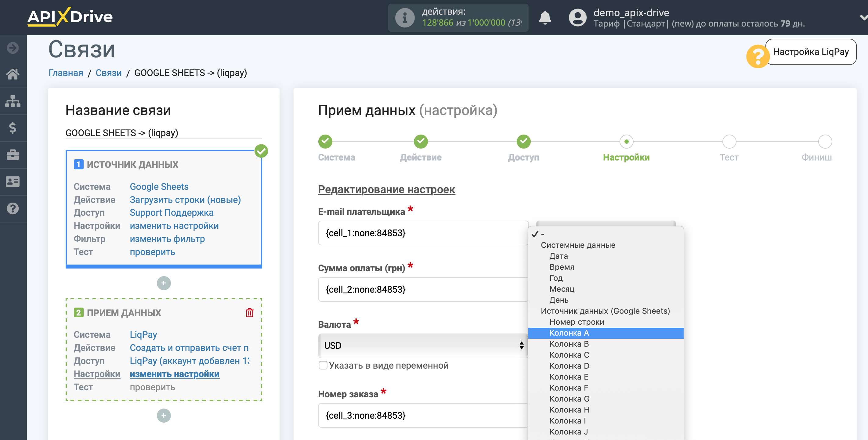
Task: Open Google Sheets system link
Action: (159, 187)
